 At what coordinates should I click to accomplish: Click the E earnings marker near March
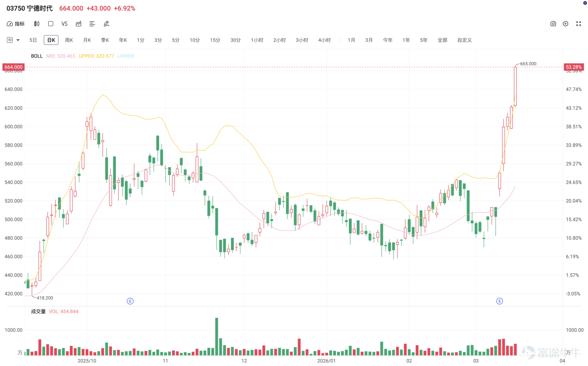coord(499,301)
